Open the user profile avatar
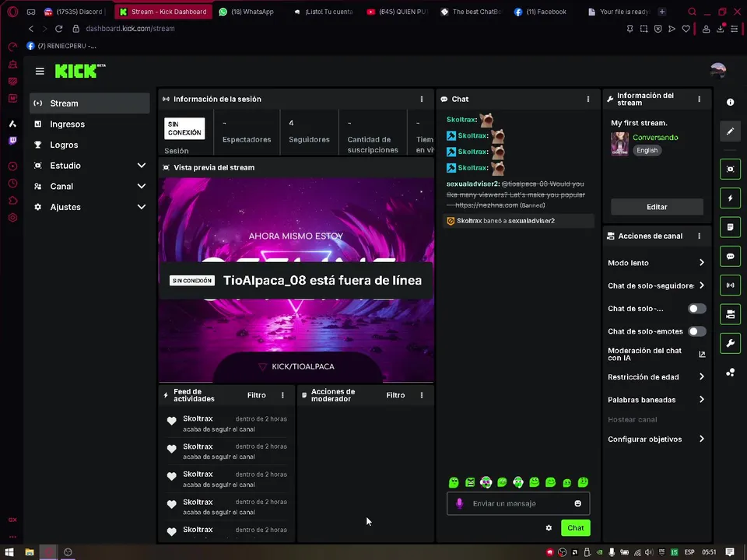Image resolution: width=747 pixels, height=560 pixels. pyautogui.click(x=718, y=71)
